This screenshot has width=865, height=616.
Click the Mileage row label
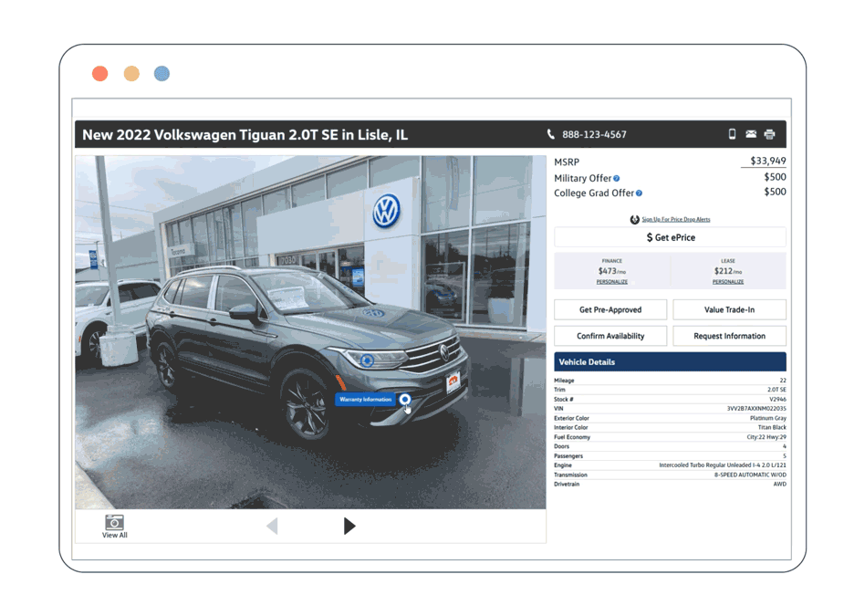pyautogui.click(x=564, y=381)
